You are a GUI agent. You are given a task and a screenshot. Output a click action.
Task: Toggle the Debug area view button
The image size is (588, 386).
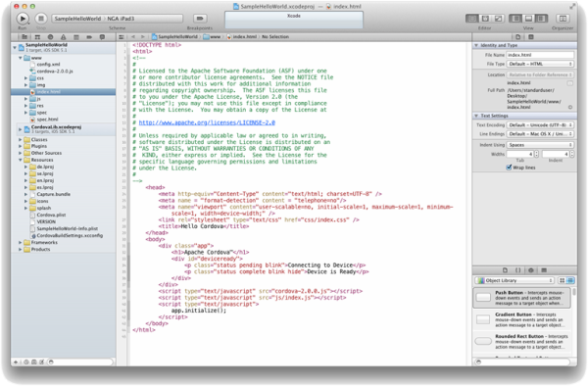click(529, 19)
